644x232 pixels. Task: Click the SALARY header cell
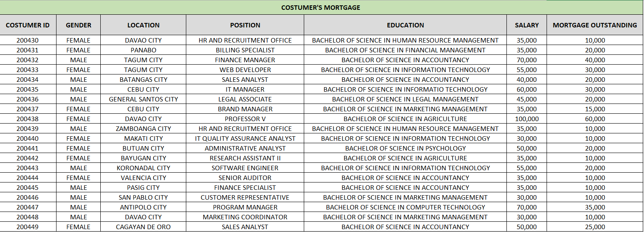526,25
